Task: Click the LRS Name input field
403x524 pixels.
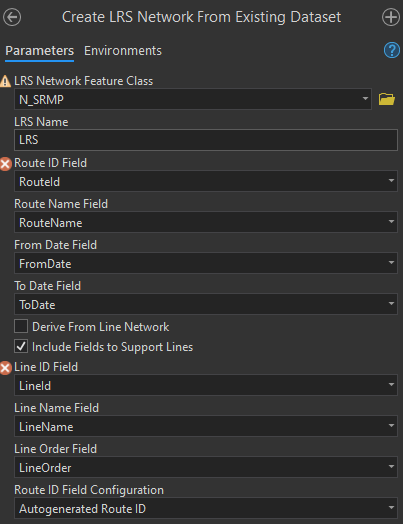Action: 206,140
